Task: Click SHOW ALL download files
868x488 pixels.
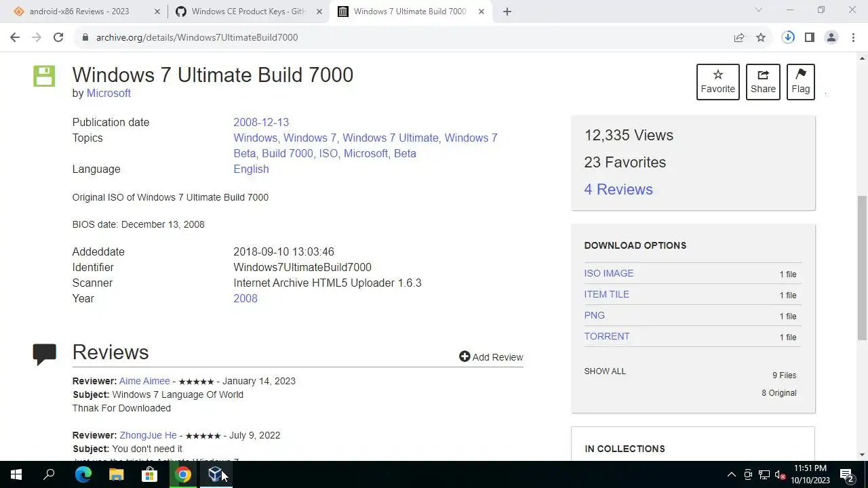Action: tap(605, 371)
